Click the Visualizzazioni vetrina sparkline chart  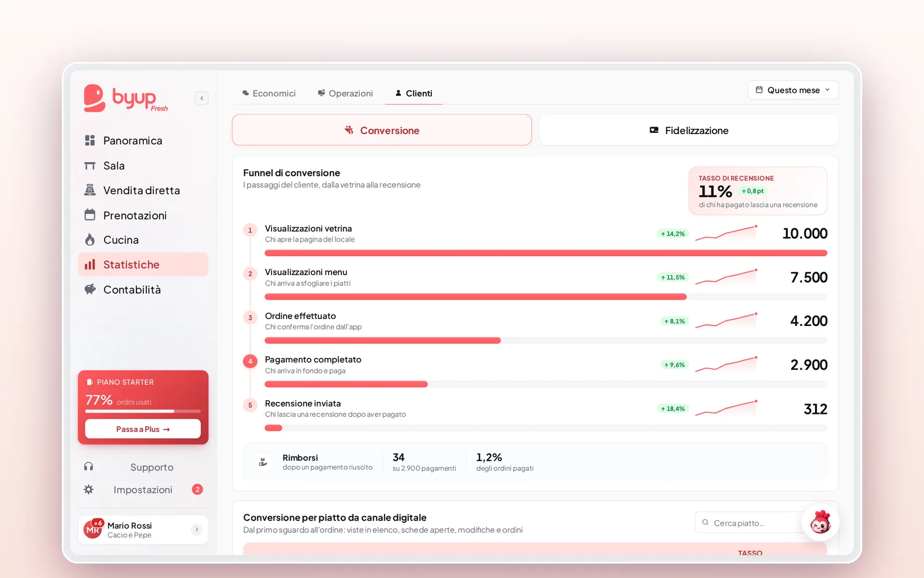726,233
